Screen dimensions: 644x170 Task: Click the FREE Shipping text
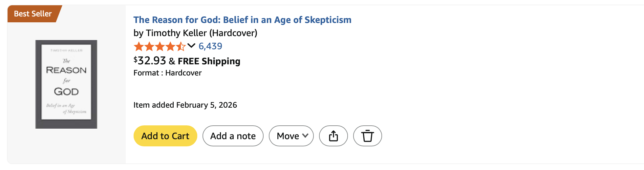click(209, 61)
